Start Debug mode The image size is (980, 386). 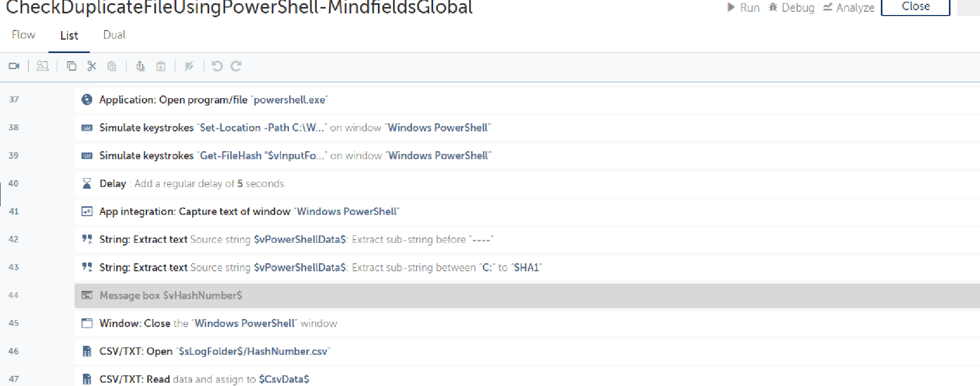(x=791, y=8)
